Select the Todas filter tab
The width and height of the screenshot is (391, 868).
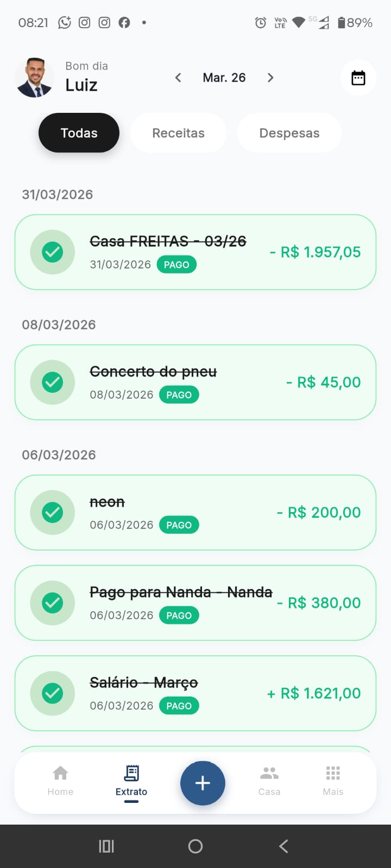pos(79,133)
